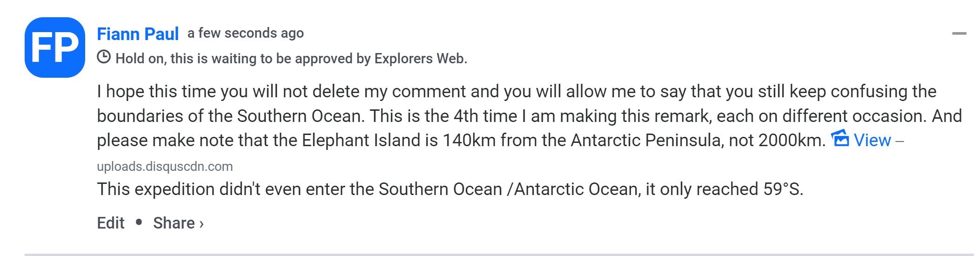Open Fiann Paul's profile name link
This screenshot has width=980, height=256.
138,34
